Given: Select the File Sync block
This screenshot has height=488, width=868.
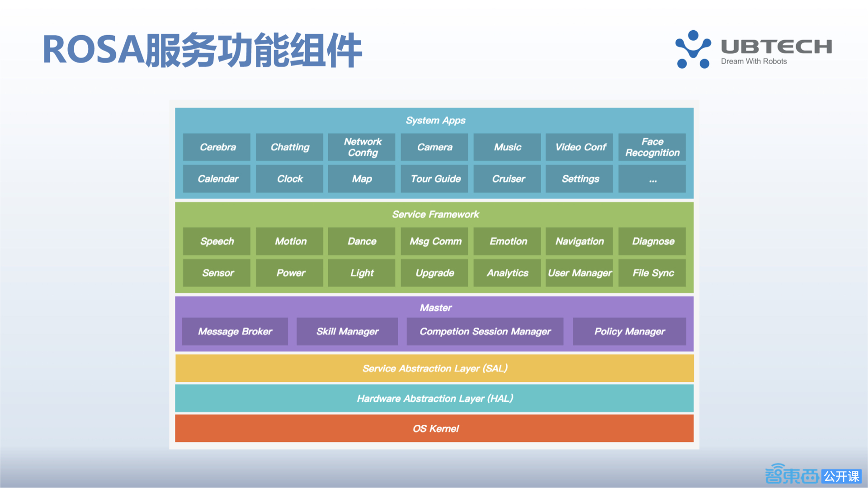Looking at the screenshot, I should [x=652, y=273].
